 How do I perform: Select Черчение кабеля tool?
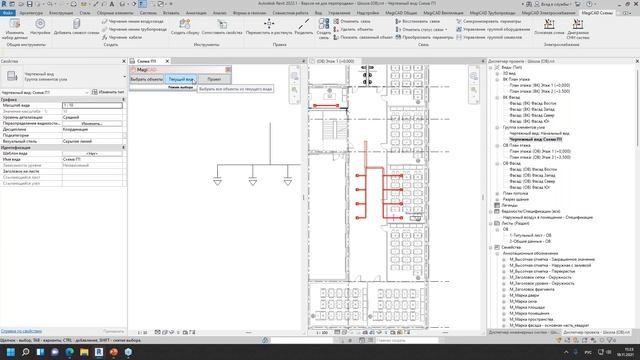(x=122, y=37)
